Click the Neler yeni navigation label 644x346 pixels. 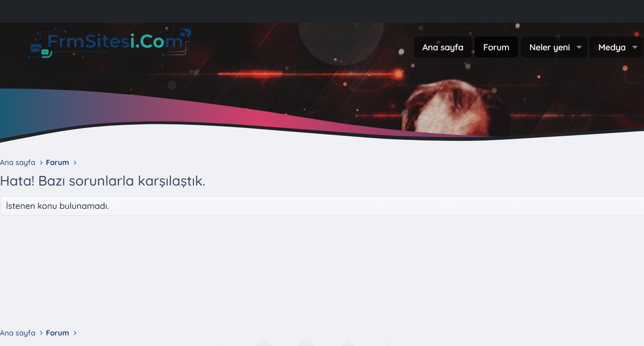pyautogui.click(x=550, y=47)
